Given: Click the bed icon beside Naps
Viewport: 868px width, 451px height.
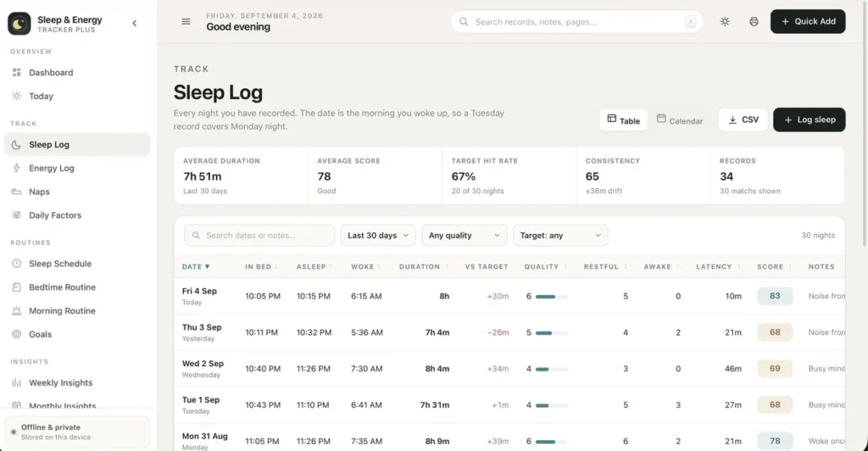Looking at the screenshot, I should [17, 192].
